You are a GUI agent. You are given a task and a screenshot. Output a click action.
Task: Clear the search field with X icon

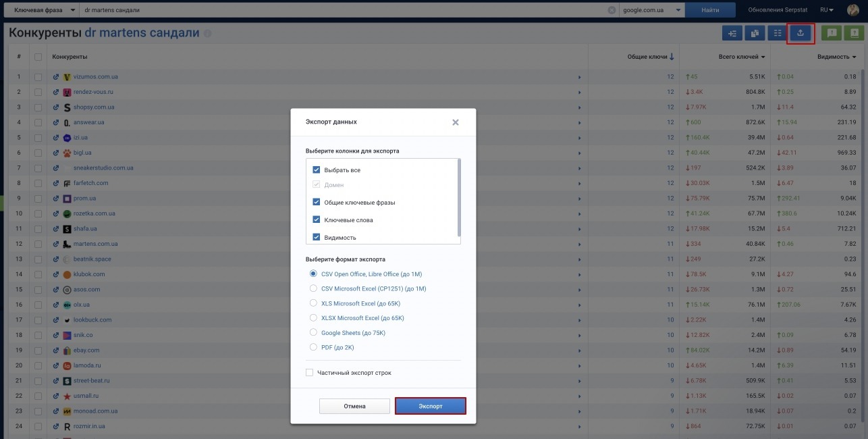(x=612, y=10)
